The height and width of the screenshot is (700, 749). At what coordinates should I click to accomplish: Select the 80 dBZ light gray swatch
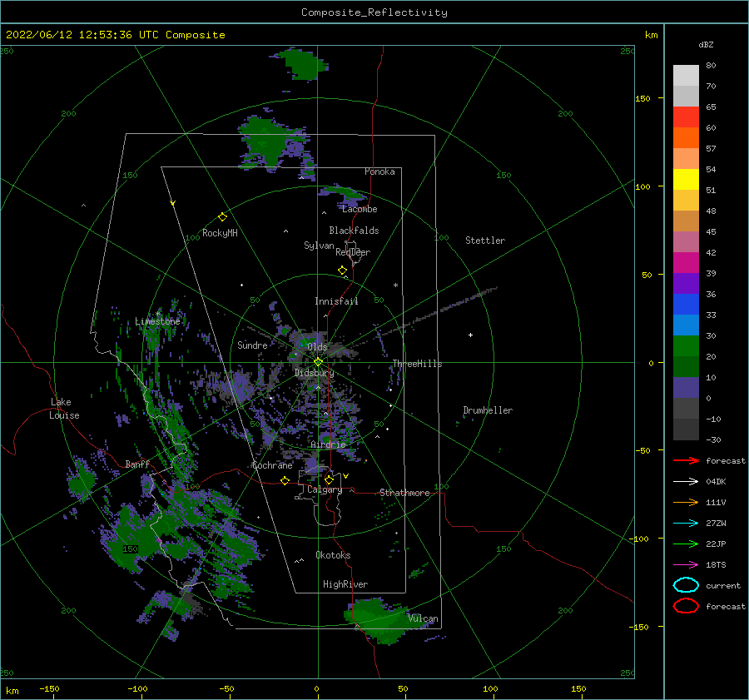686,76
